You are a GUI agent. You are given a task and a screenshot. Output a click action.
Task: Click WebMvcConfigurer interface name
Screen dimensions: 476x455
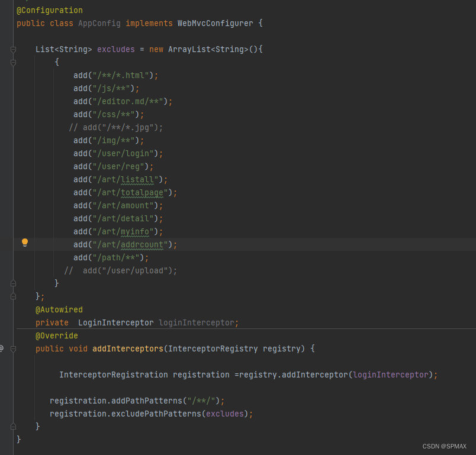(215, 23)
